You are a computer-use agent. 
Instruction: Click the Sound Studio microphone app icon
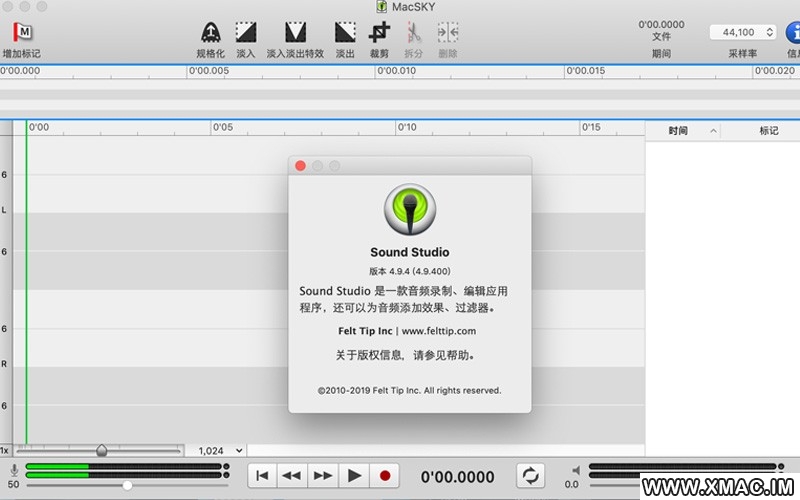pos(410,208)
